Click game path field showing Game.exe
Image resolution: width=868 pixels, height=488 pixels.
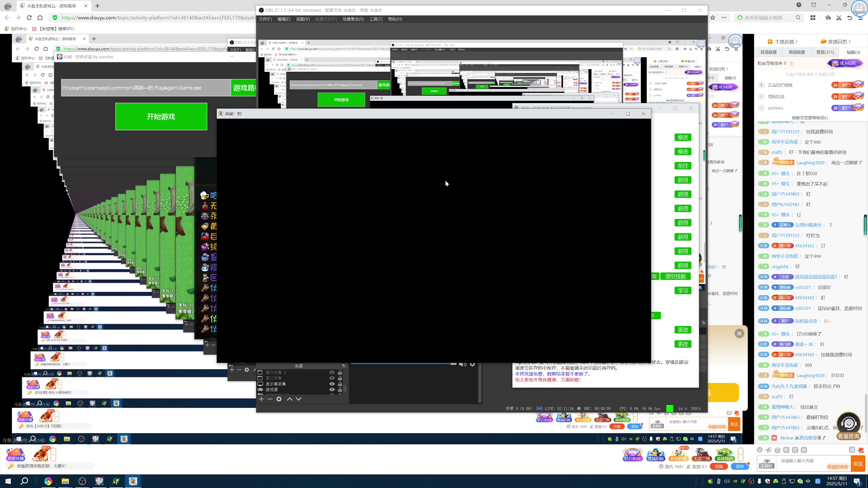point(146,88)
